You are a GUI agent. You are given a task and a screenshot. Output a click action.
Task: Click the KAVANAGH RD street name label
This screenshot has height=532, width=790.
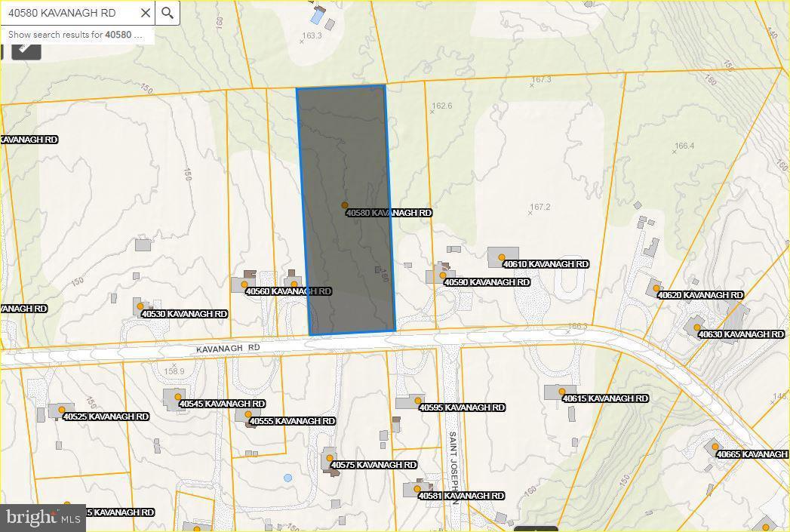228,348
